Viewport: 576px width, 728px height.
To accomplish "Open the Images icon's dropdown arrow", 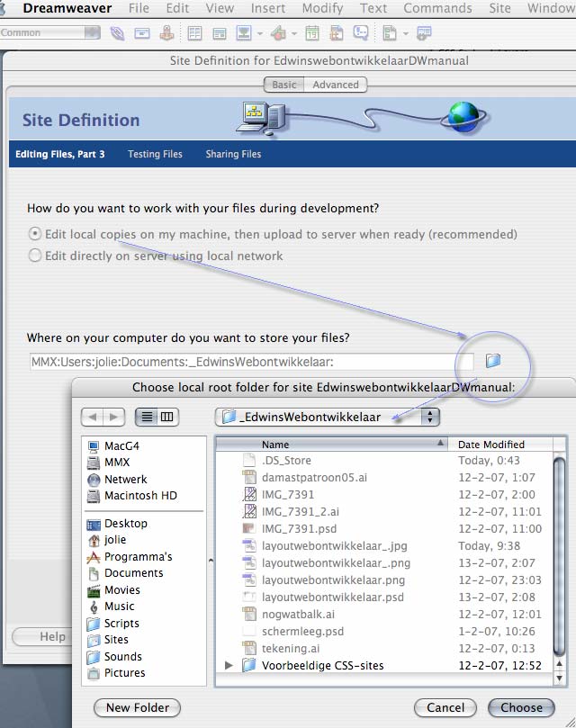I will [260, 33].
